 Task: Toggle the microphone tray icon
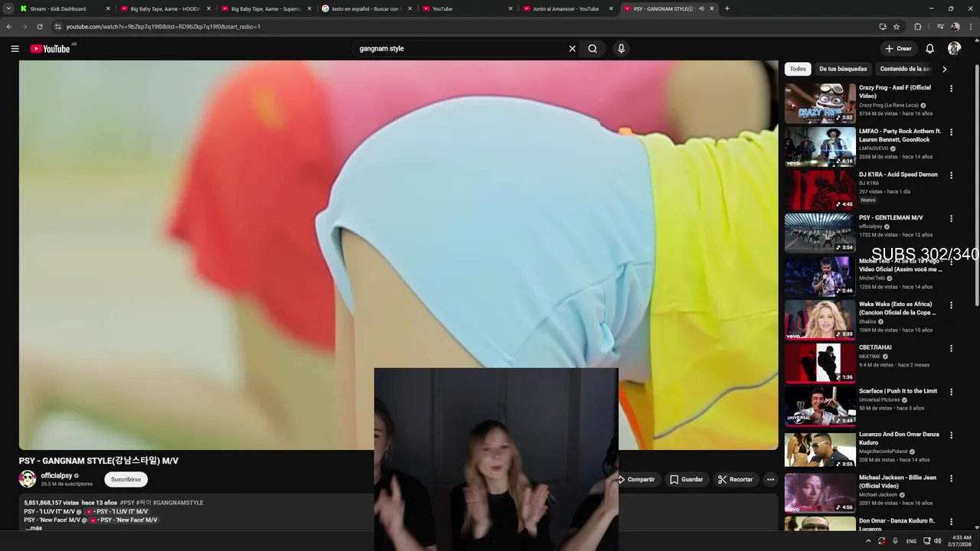point(896,541)
